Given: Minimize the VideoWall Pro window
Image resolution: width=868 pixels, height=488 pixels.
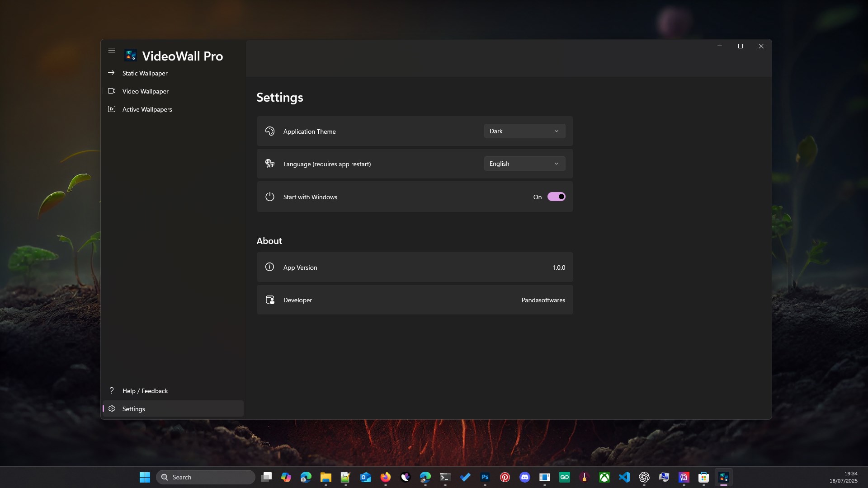Looking at the screenshot, I should click(x=720, y=46).
